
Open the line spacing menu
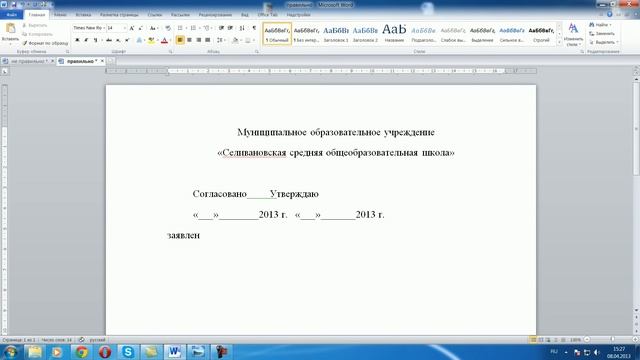(x=221, y=40)
